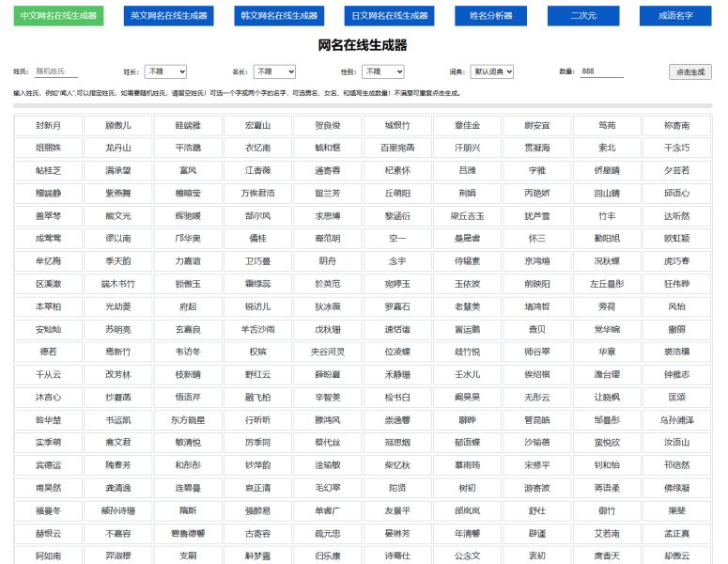The width and height of the screenshot is (728, 564).
Task: Click the name 柴忆秋
Action: click(x=397, y=465)
